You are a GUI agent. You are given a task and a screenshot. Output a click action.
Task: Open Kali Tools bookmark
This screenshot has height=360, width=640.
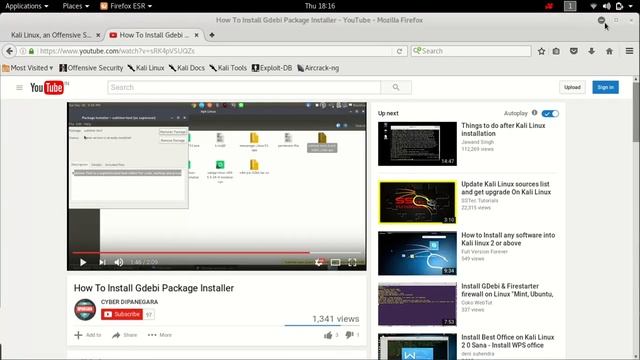pyautogui.click(x=228, y=68)
